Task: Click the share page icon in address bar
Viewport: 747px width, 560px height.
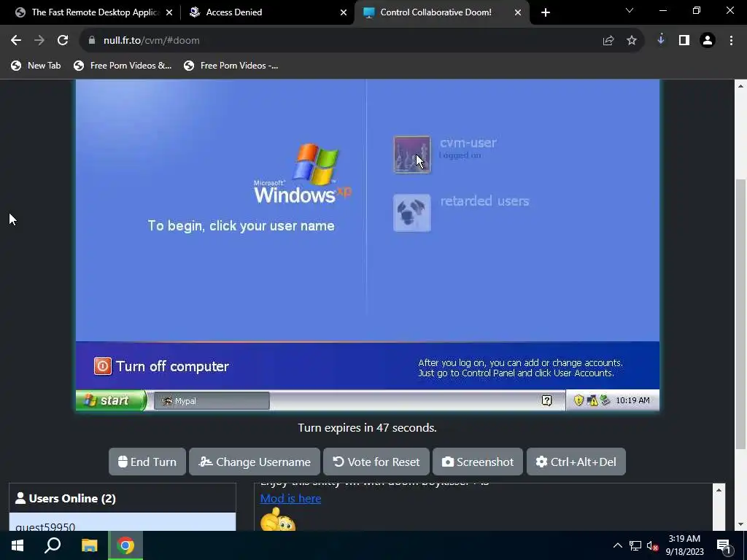Action: pos(608,41)
